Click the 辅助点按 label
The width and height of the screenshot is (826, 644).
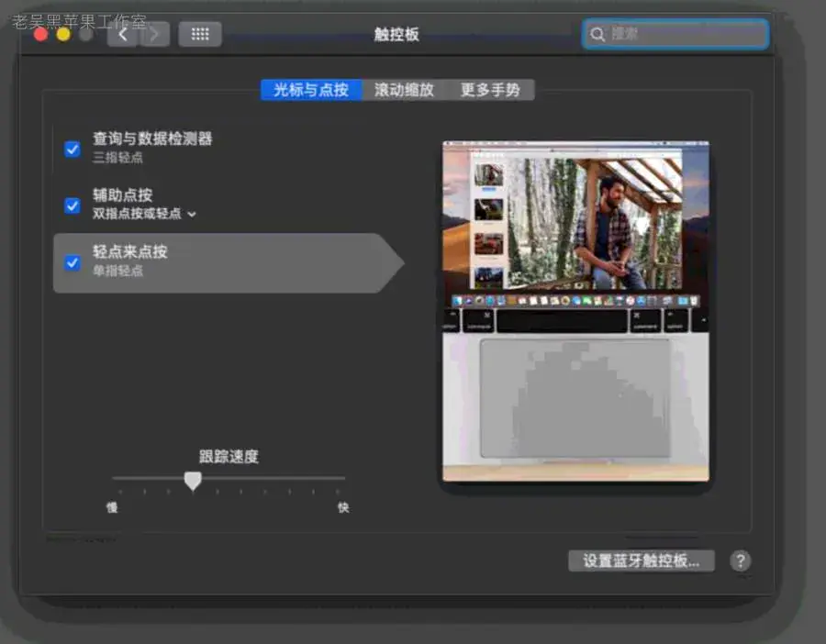click(x=122, y=194)
